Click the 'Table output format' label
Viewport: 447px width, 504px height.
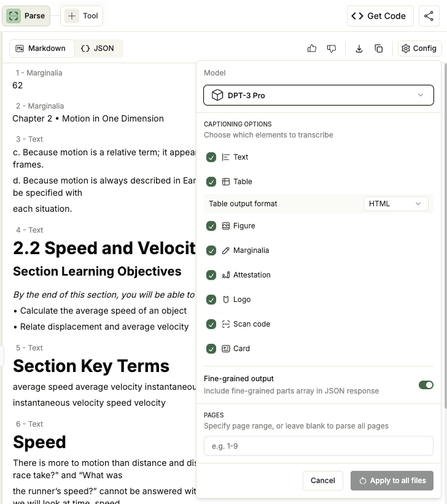(x=243, y=204)
